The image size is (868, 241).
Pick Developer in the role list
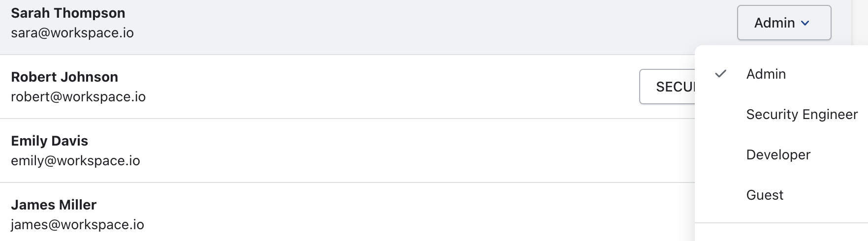click(x=778, y=154)
